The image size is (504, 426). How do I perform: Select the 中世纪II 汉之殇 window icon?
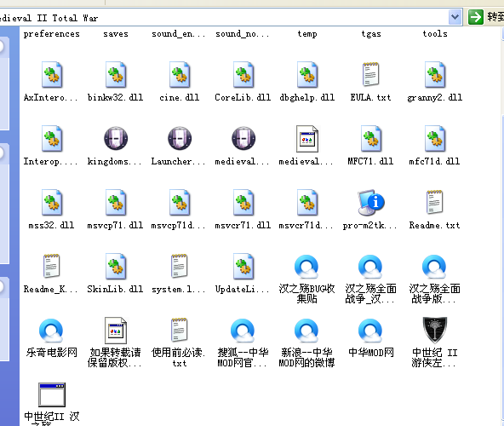52,394
